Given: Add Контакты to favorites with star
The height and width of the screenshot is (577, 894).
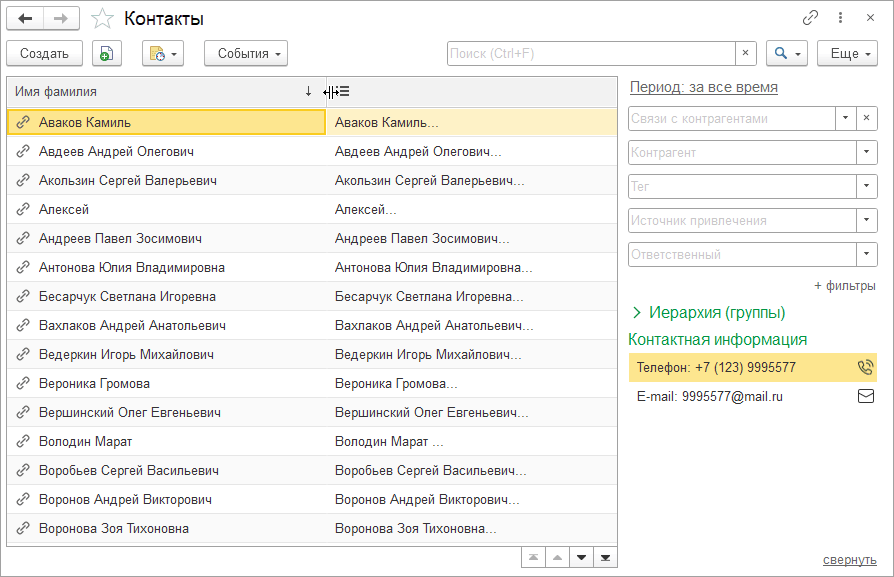Looking at the screenshot, I should tap(101, 19).
